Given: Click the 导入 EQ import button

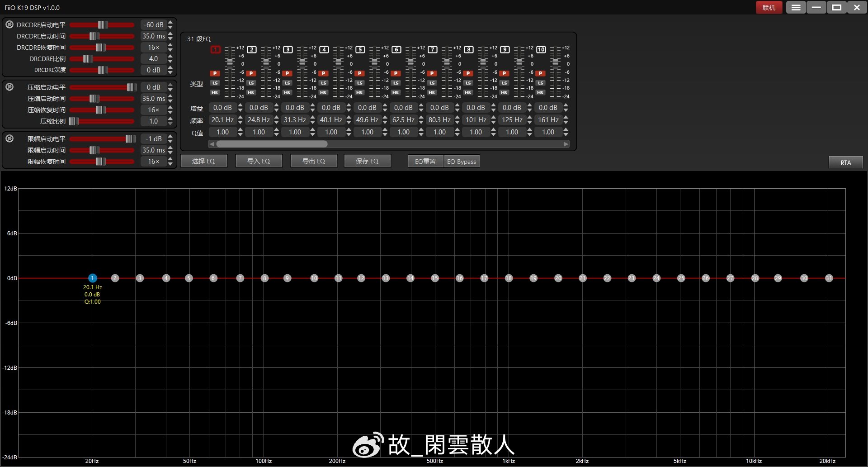Looking at the screenshot, I should coord(259,161).
